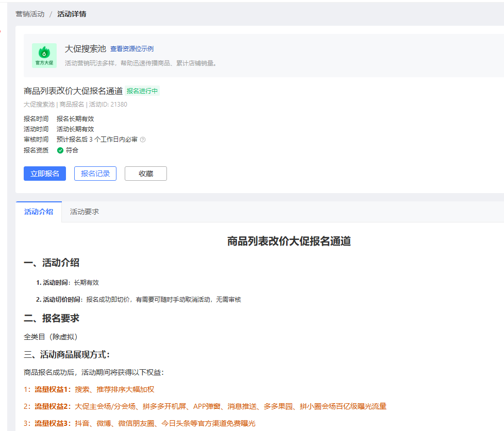Click the text showing 活动ID: 21380

(x=108, y=105)
